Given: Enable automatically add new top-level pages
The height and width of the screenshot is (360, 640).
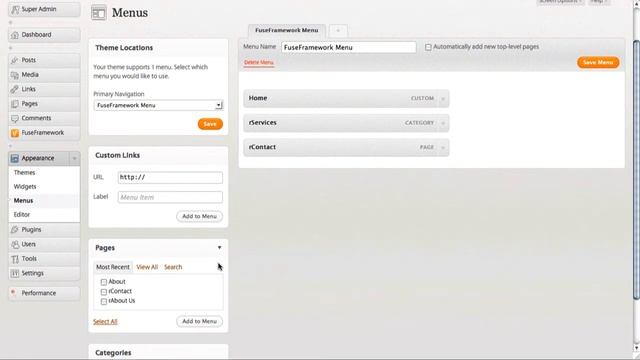Looking at the screenshot, I should coord(428,47).
